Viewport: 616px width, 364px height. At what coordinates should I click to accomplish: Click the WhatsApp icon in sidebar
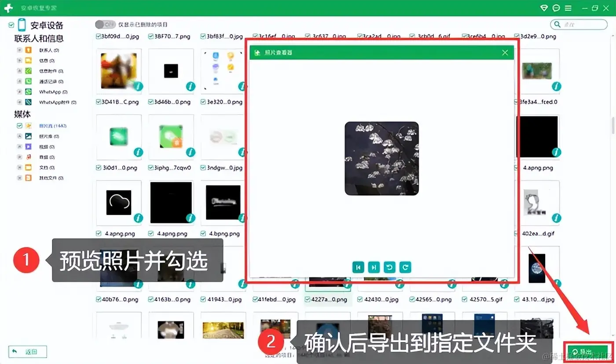29,92
